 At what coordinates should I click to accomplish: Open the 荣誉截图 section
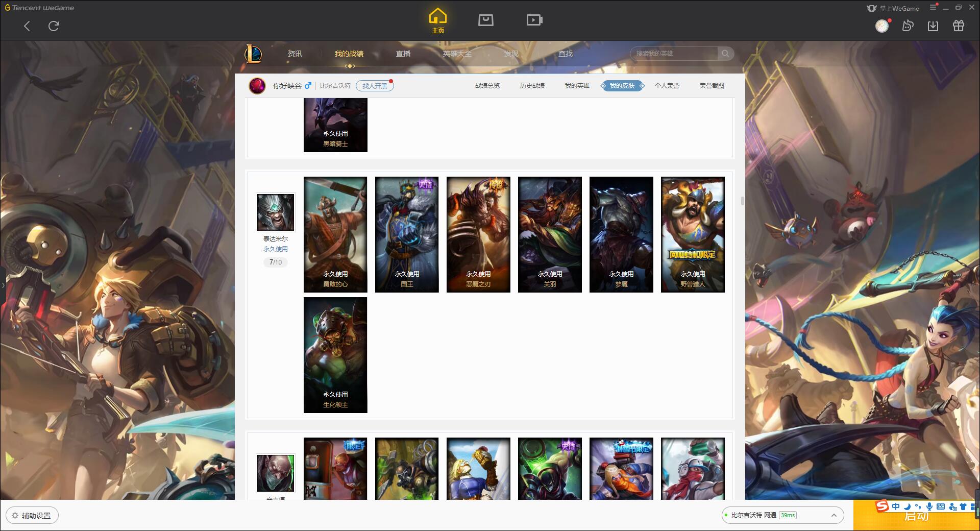[712, 86]
